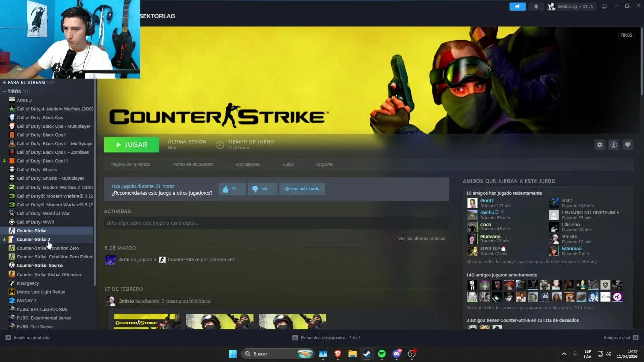Show all friends who played previously
Viewport: 644px width, 362px height.
coord(530,308)
